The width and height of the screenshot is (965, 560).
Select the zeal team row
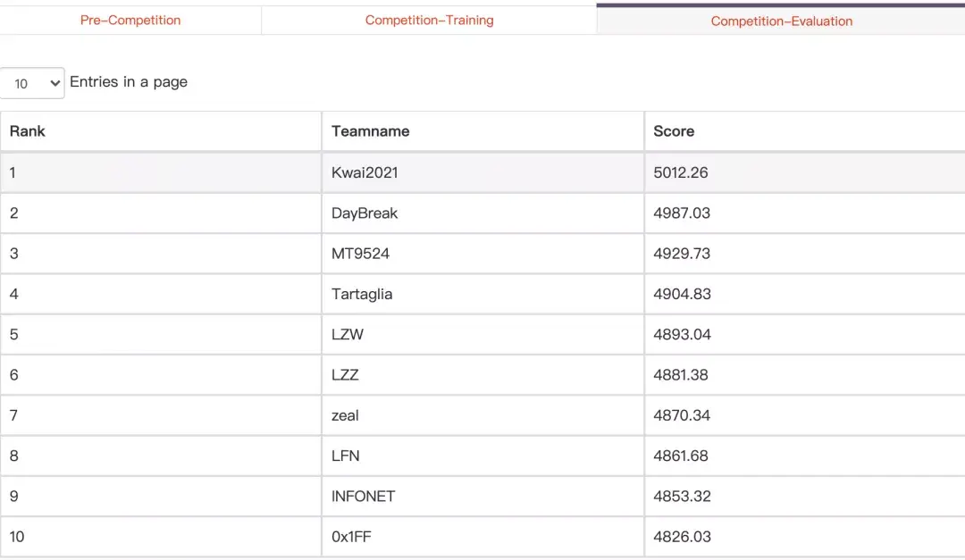(x=345, y=415)
